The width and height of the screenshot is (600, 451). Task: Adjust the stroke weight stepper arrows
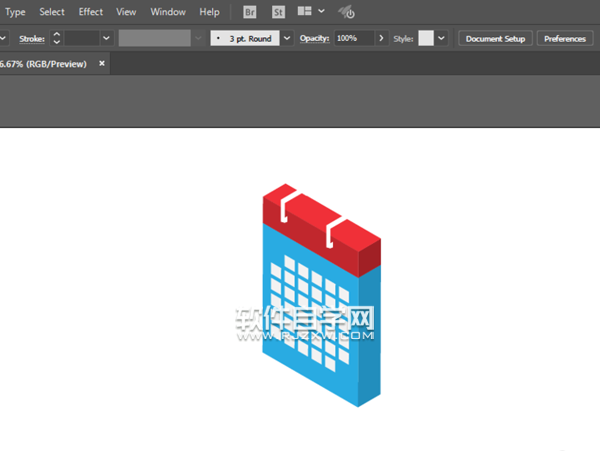pyautogui.click(x=56, y=38)
